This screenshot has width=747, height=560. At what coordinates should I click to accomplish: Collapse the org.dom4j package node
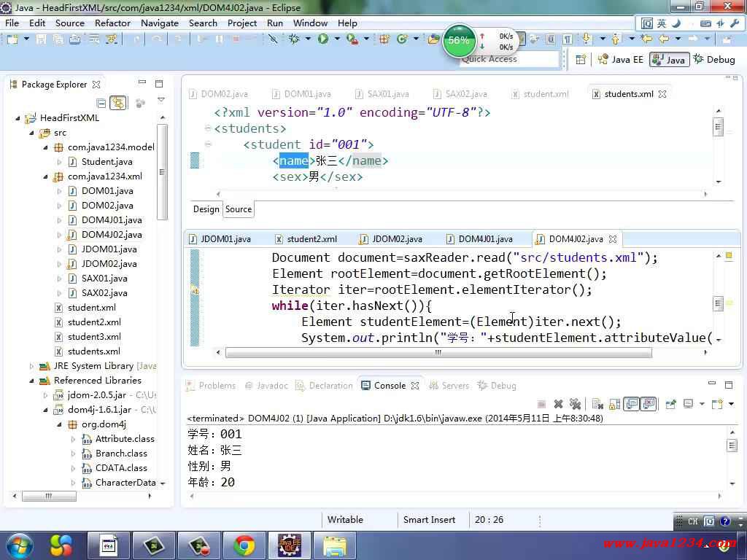[x=59, y=424]
